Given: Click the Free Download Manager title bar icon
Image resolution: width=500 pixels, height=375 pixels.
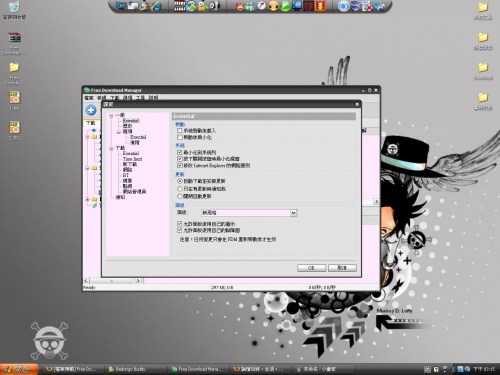Looking at the screenshot, I should [87, 90].
